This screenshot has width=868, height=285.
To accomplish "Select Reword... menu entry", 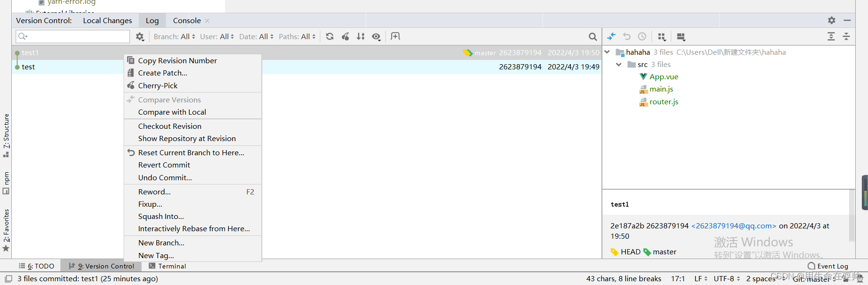I will [x=192, y=192].
